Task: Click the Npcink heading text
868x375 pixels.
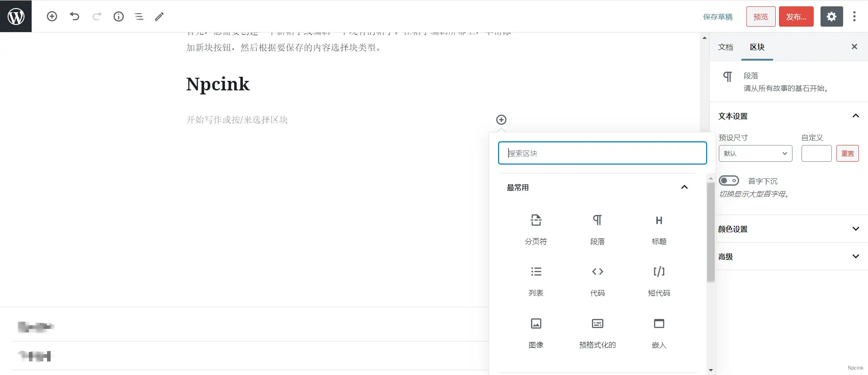Action: pyautogui.click(x=218, y=84)
